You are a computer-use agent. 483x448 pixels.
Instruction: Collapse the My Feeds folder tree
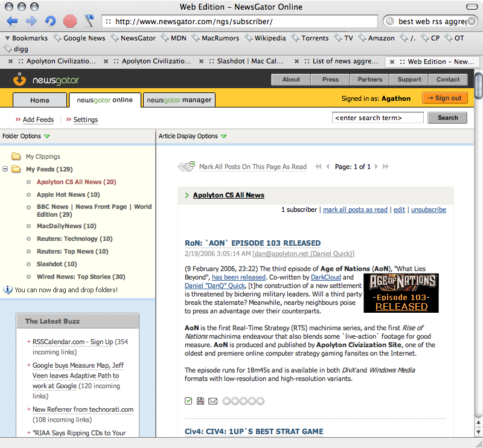tap(5, 169)
